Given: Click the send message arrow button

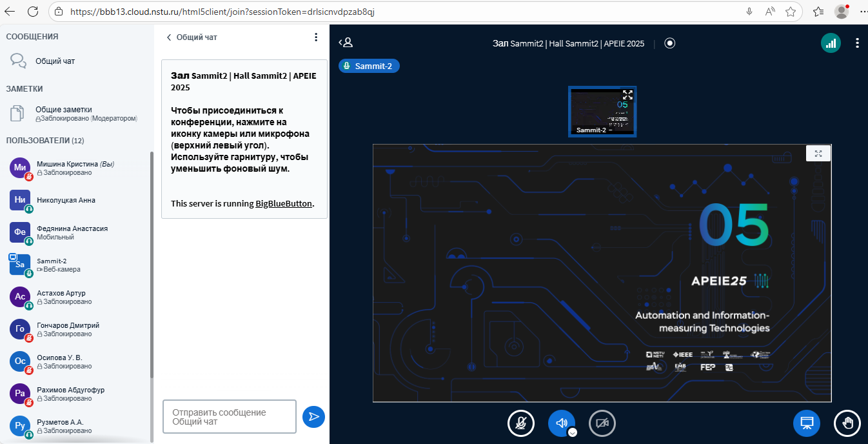Looking at the screenshot, I should (x=313, y=417).
